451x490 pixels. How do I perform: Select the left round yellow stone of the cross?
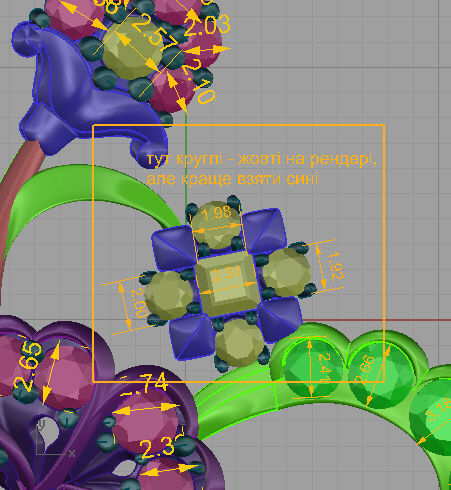(x=170, y=295)
